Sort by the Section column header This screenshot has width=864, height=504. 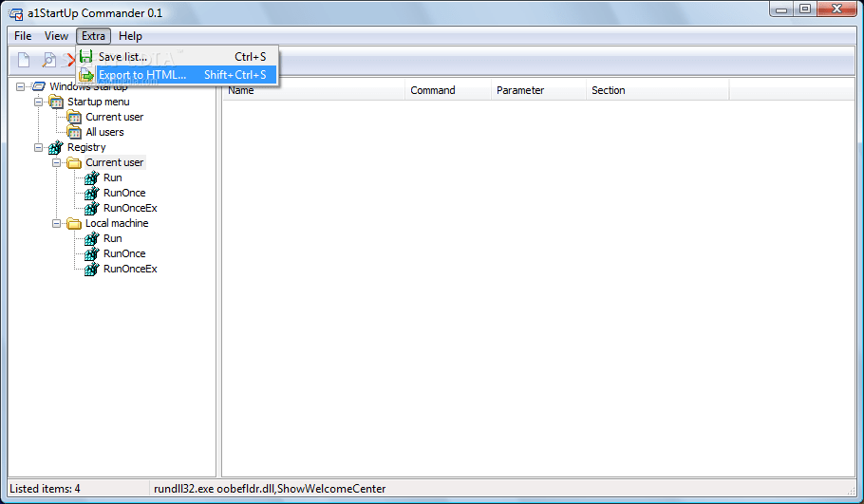pyautogui.click(x=657, y=90)
